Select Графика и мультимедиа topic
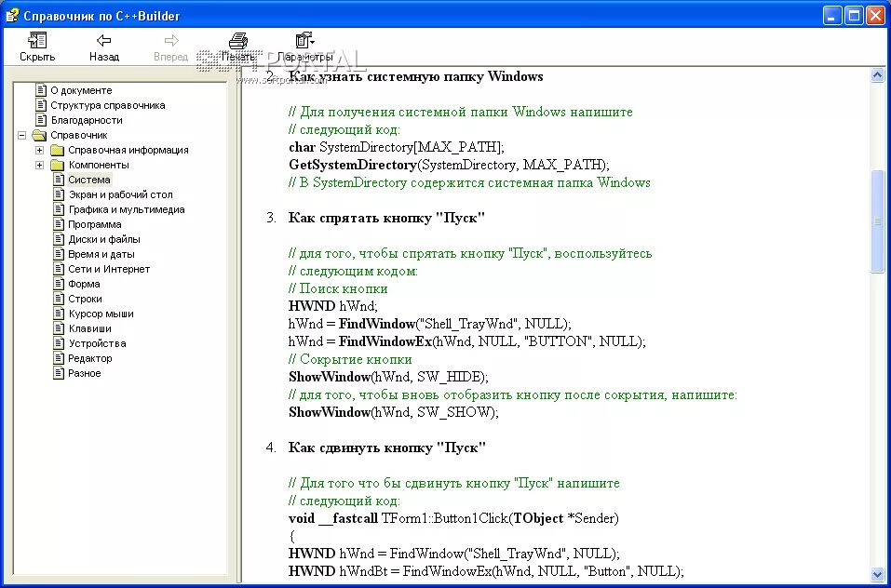This screenshot has width=891, height=588. pyautogui.click(x=127, y=209)
